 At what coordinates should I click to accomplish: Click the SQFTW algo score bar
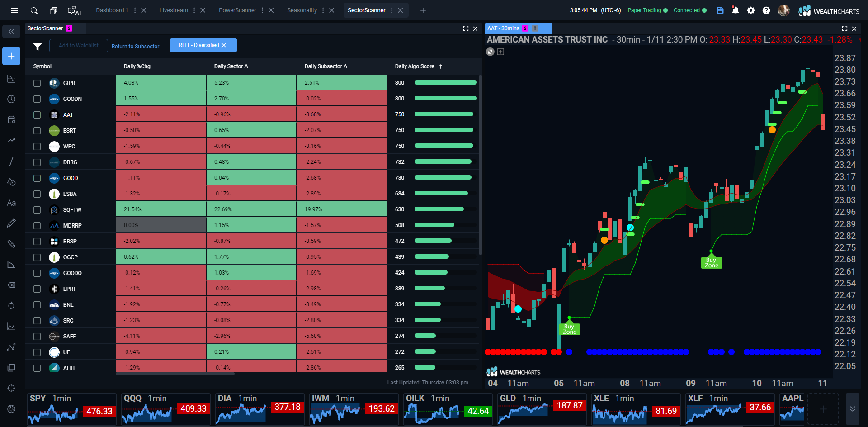446,209
